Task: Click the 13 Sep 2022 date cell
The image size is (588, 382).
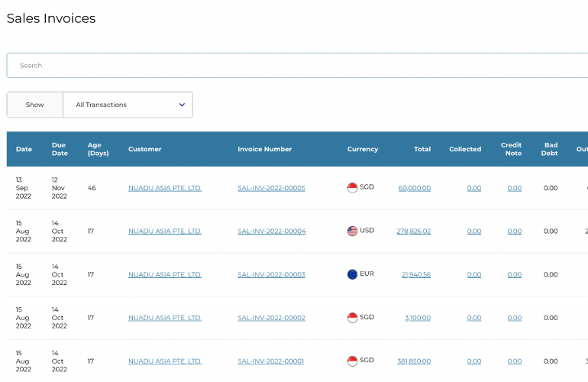Action: 22,188
